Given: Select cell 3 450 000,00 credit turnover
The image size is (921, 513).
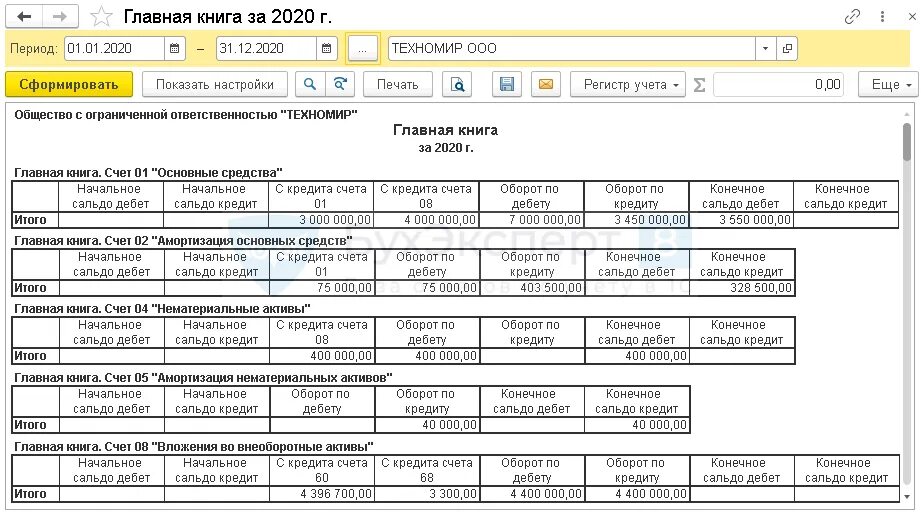Looking at the screenshot, I should coord(636,220).
